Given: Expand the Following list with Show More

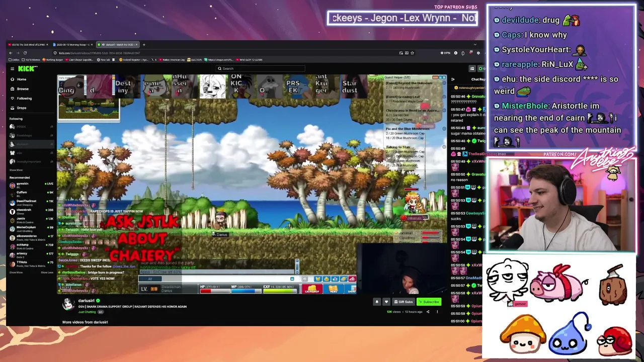Looking at the screenshot, I should click(x=16, y=170).
